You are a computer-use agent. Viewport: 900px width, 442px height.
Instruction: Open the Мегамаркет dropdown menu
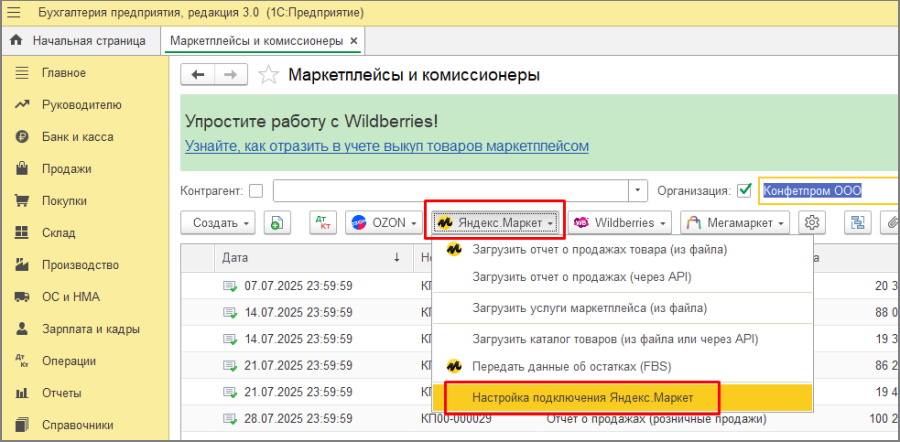(x=735, y=223)
